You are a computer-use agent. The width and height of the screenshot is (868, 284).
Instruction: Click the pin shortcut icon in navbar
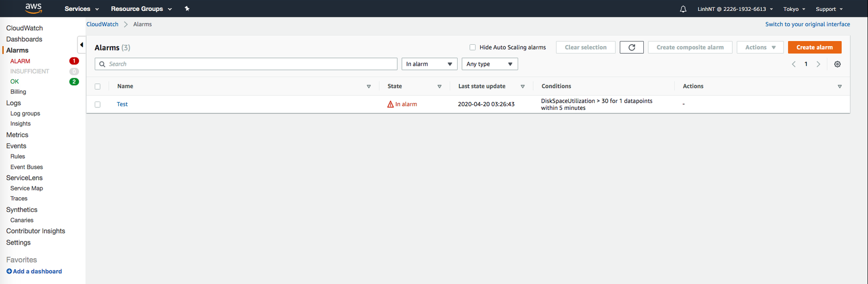[x=187, y=9]
